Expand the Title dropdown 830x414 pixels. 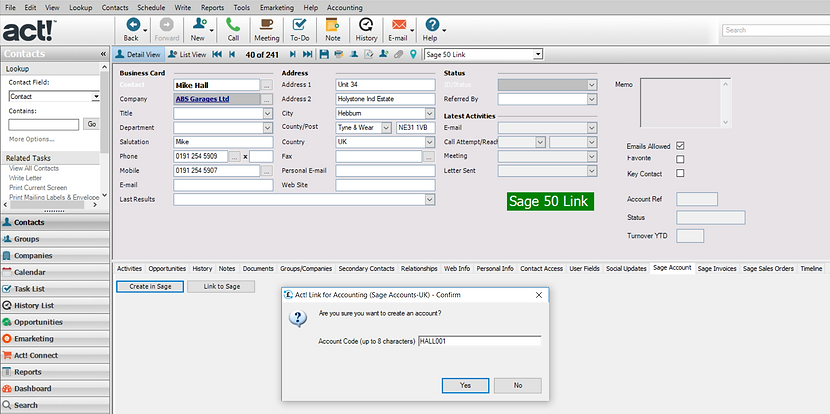click(x=267, y=113)
